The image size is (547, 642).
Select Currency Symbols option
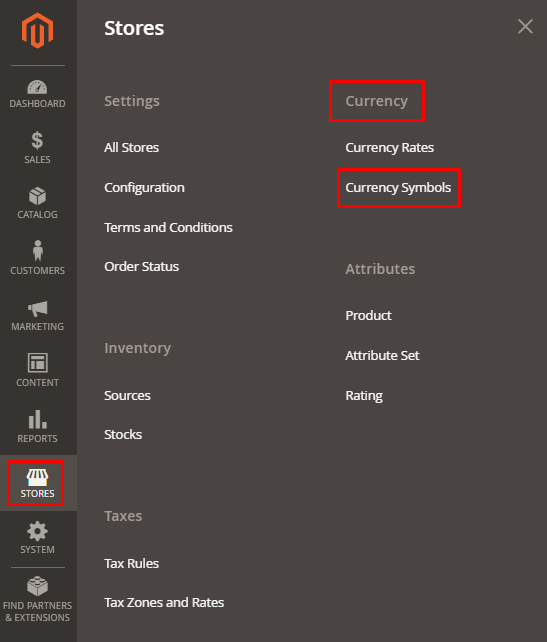coord(398,188)
